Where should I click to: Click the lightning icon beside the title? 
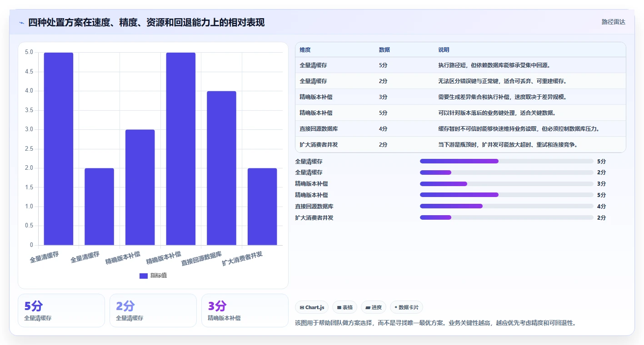(x=22, y=23)
